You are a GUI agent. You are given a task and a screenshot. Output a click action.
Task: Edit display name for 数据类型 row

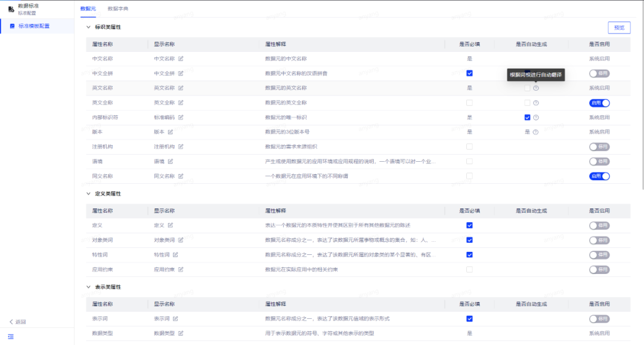181,334
